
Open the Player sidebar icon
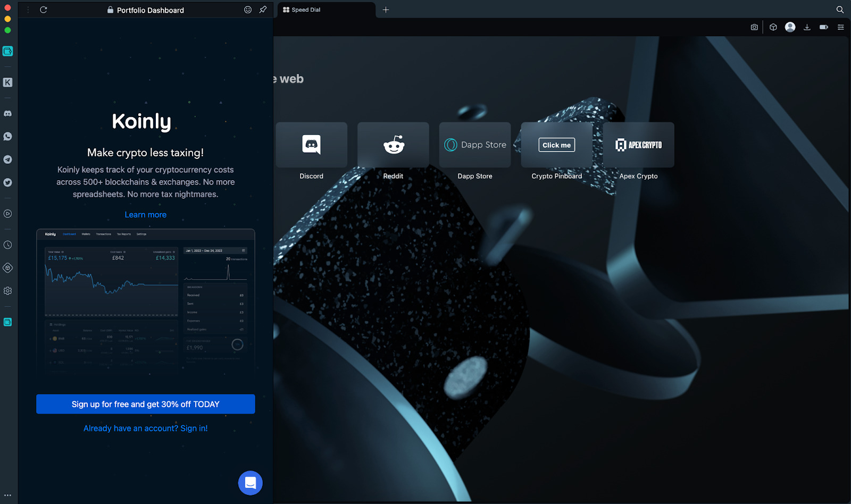pyautogui.click(x=7, y=214)
